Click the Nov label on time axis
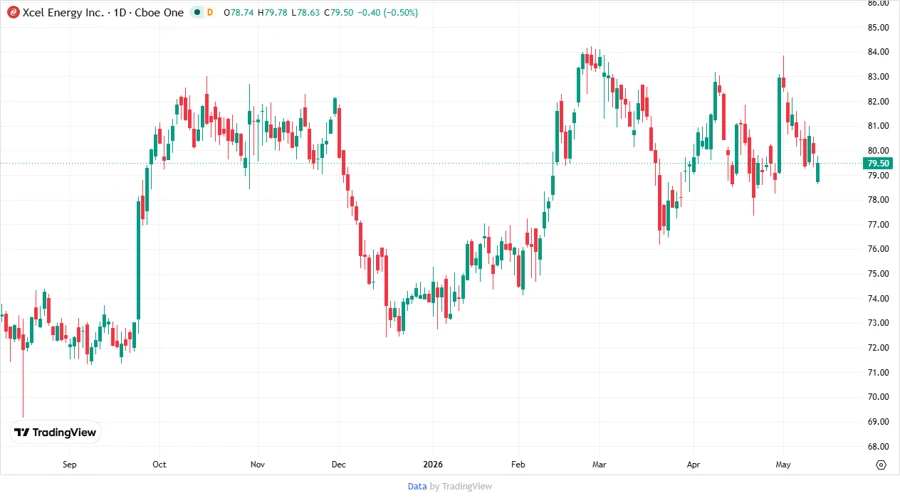Image resolution: width=900 pixels, height=498 pixels. click(258, 464)
